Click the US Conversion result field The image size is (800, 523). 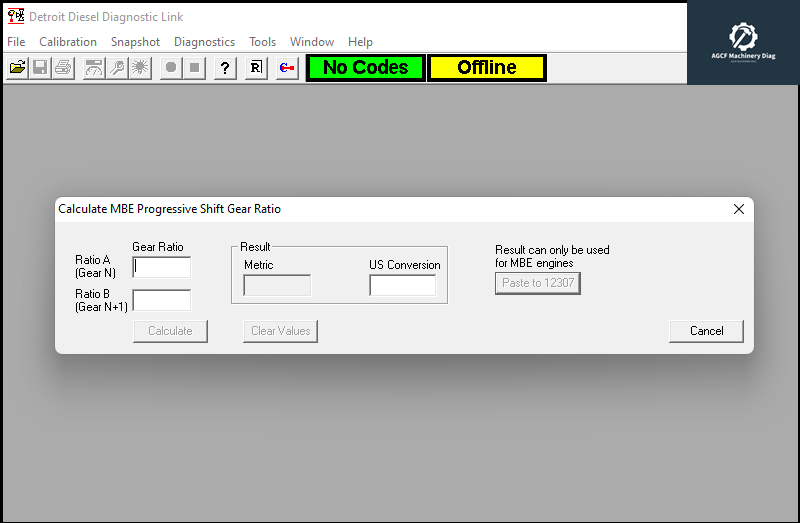pos(403,285)
